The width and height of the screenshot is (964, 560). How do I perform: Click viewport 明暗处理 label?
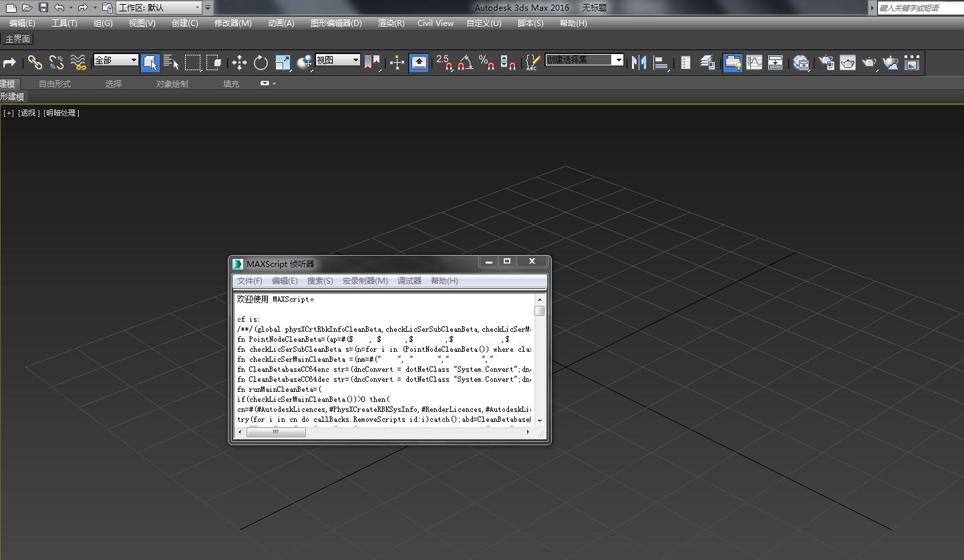[61, 113]
